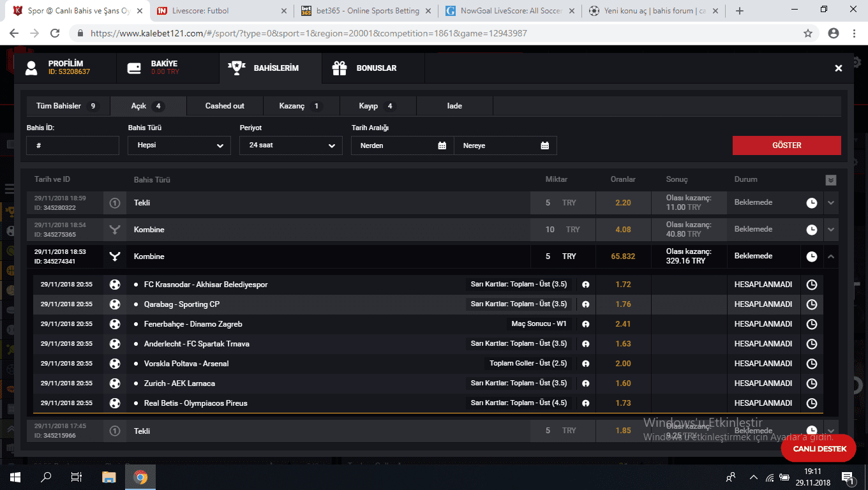Switch to bet365 browser tab

point(367,11)
